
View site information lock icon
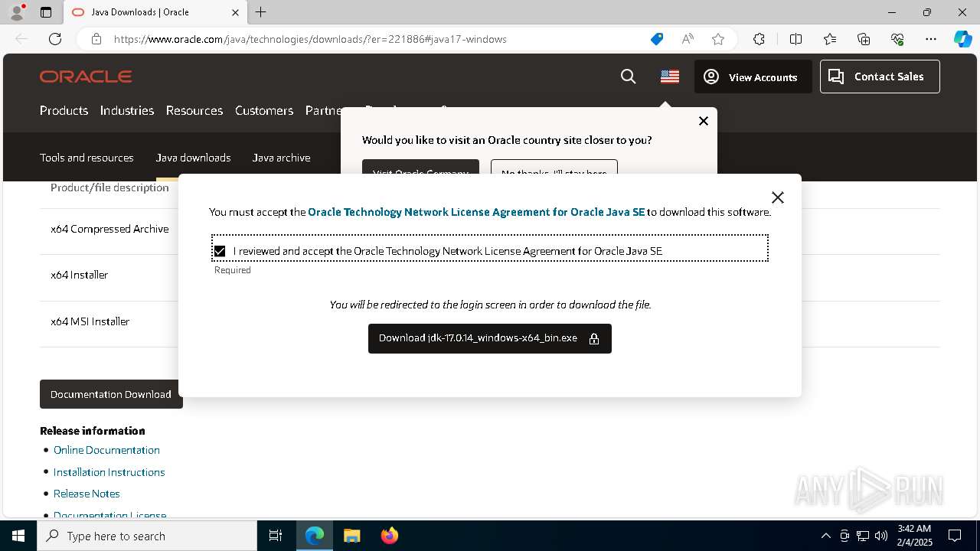(x=96, y=39)
